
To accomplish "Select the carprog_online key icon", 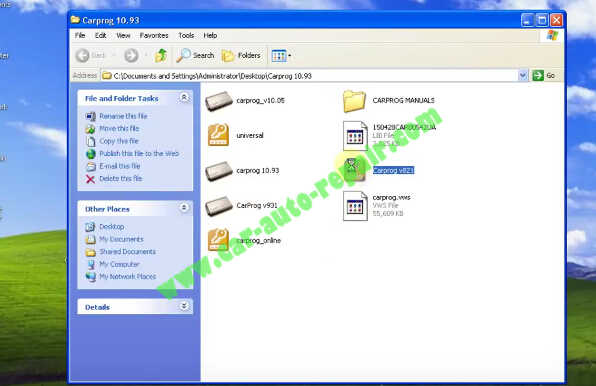I will pyautogui.click(x=218, y=240).
